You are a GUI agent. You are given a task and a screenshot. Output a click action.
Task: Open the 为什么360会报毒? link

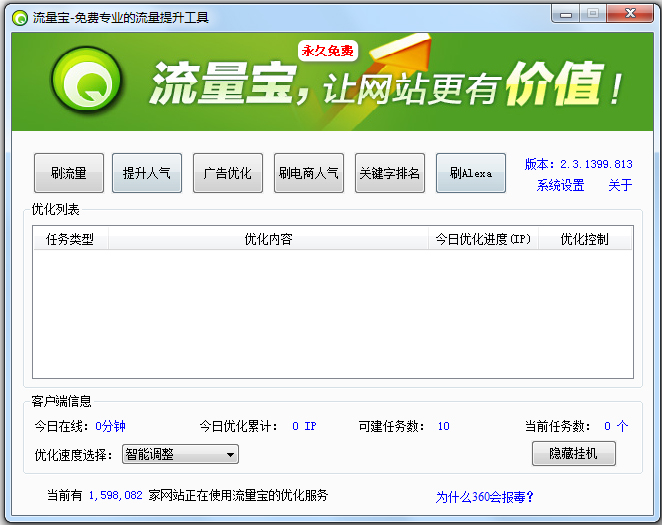point(485,497)
